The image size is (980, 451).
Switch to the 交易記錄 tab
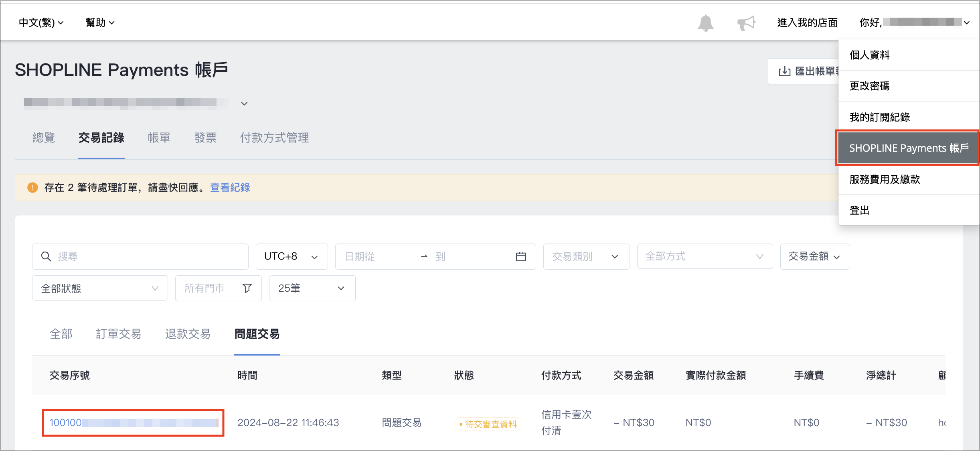click(x=101, y=138)
